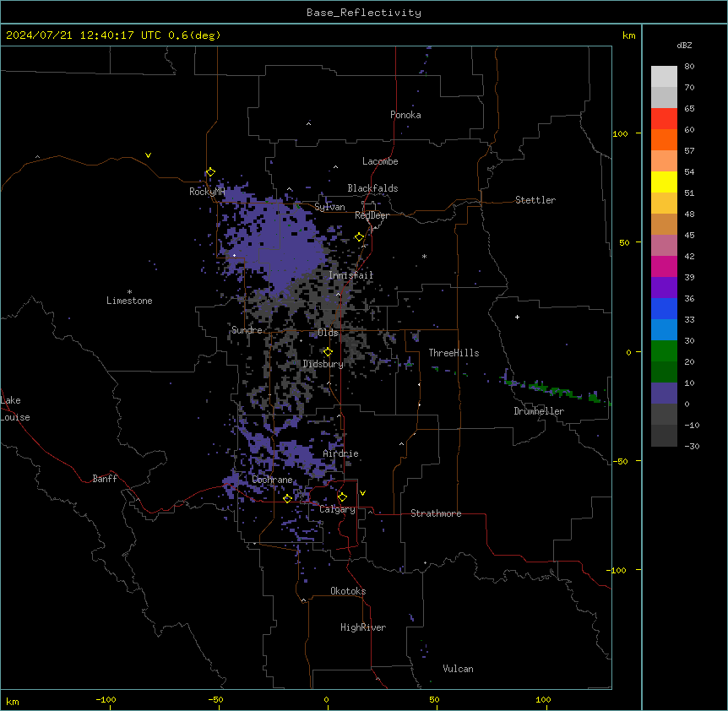This screenshot has width=728, height=711.
Task: Select the white plus marker north of Drumheller
Action: coord(517,317)
